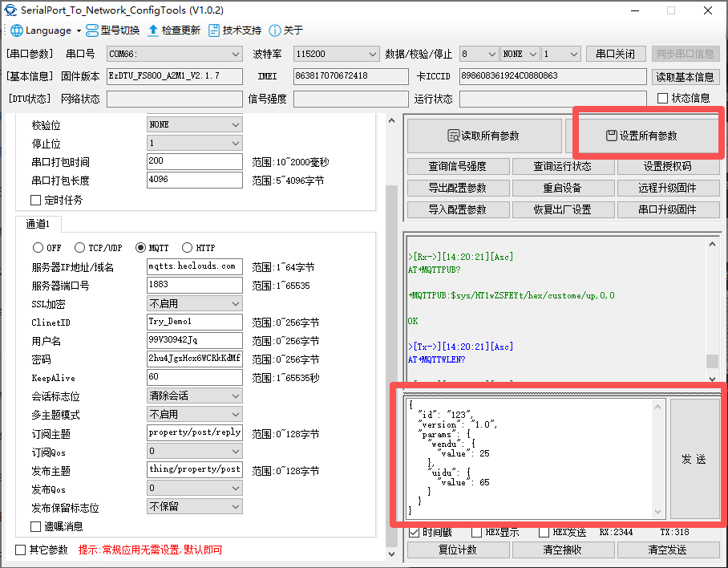Click the 读取基本信息 button
This screenshot has width=728, height=568.
(x=686, y=77)
